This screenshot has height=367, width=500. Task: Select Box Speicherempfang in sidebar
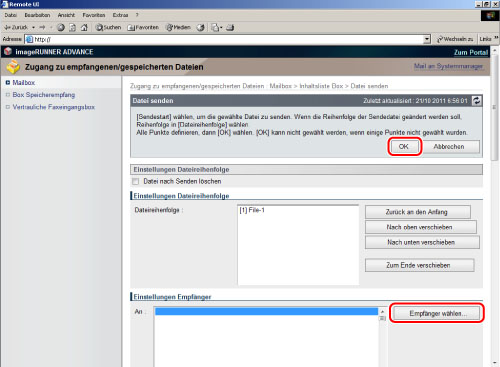[x=44, y=95]
